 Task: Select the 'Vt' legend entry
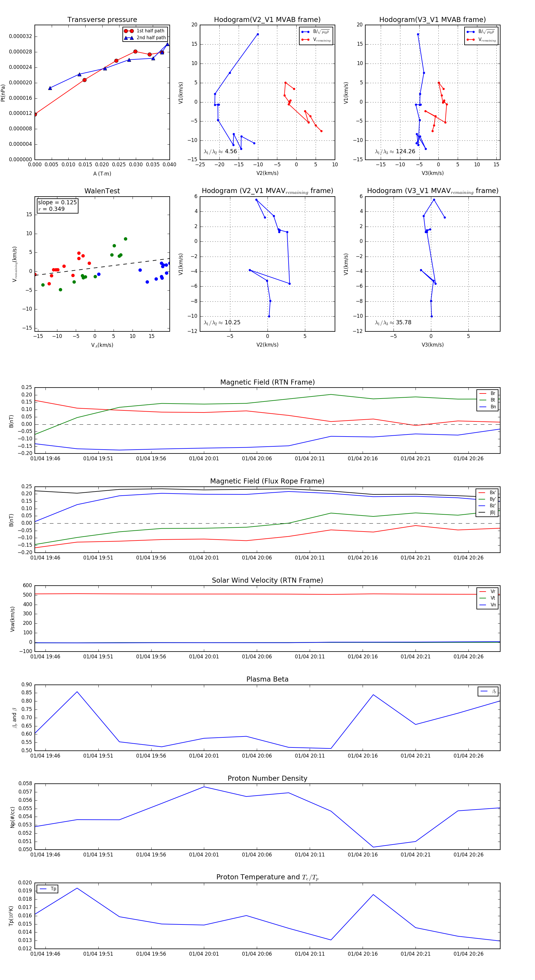(487, 598)
